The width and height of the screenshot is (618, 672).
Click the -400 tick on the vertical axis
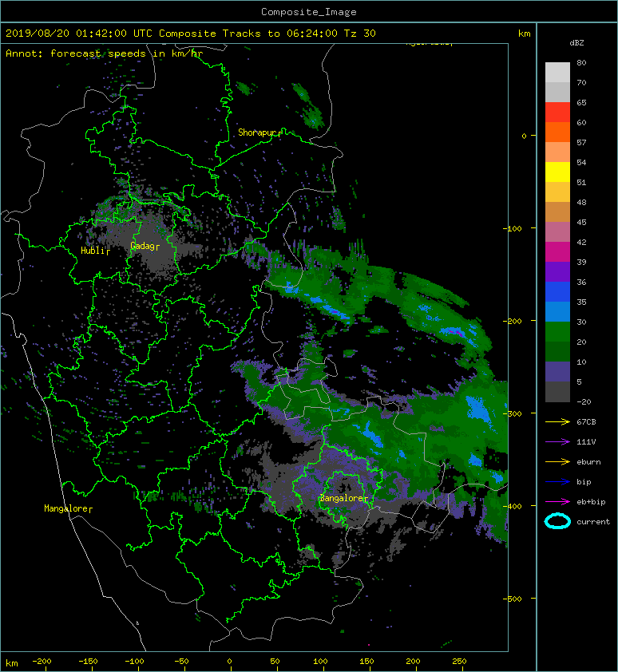pos(513,506)
